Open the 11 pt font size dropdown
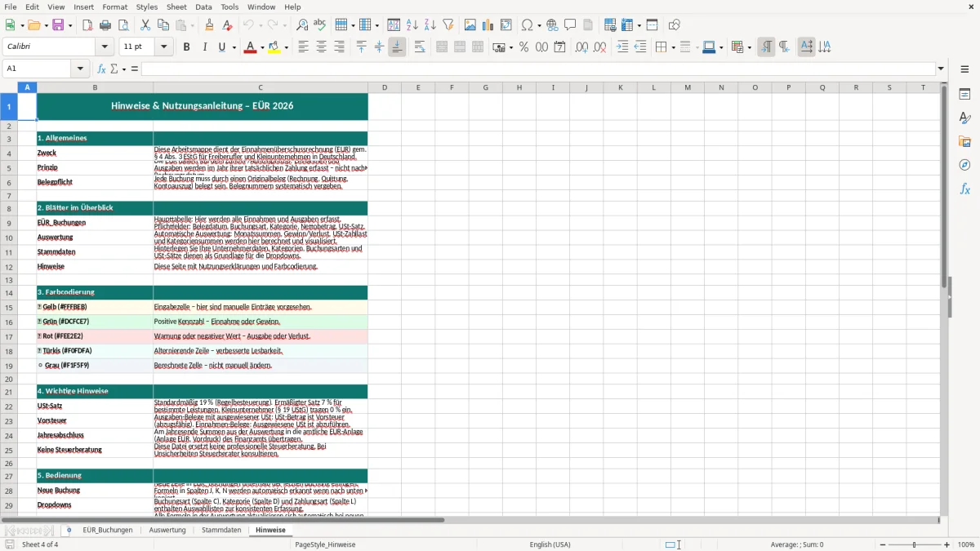 click(x=163, y=47)
